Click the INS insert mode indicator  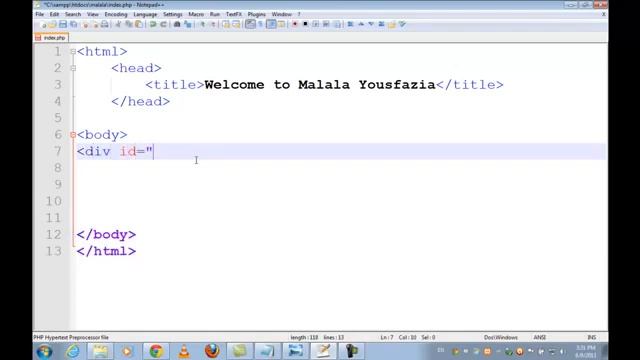point(591,338)
